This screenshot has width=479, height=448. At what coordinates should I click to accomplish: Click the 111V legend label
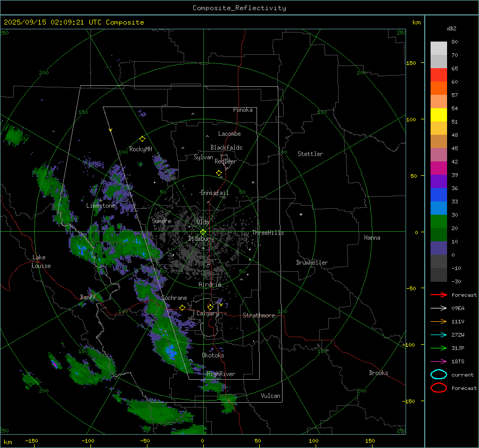tap(458, 322)
